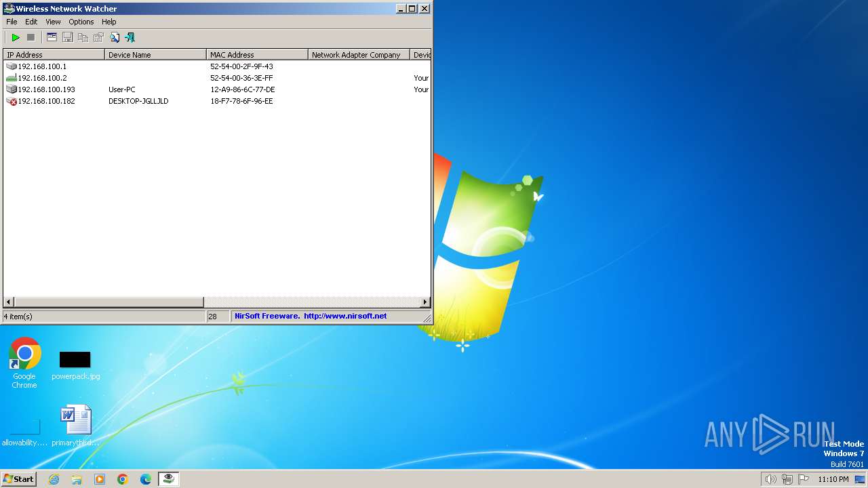The image size is (868, 488).
Task: Open Microsoft Edge from the taskbar
Action: pyautogui.click(x=146, y=479)
